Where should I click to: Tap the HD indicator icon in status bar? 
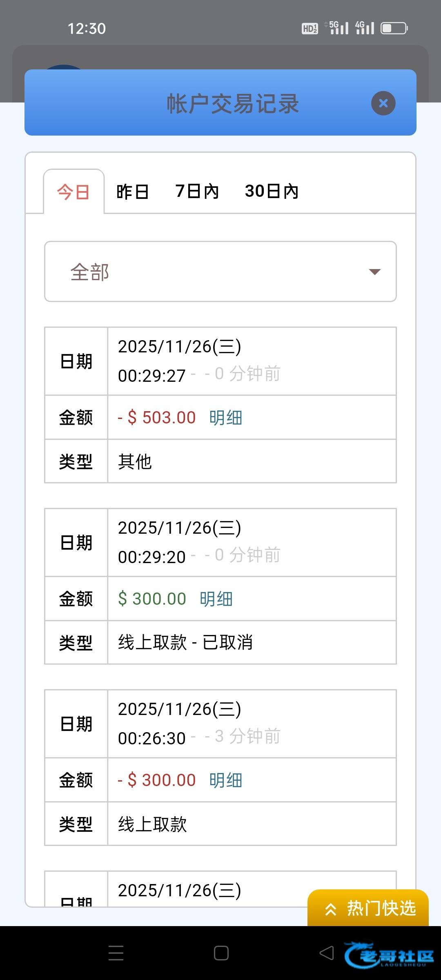pyautogui.click(x=310, y=29)
